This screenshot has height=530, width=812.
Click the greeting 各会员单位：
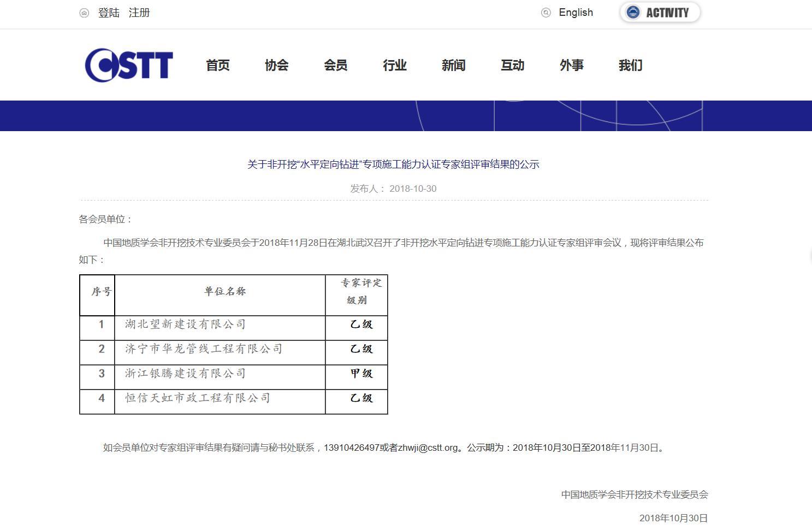106,219
